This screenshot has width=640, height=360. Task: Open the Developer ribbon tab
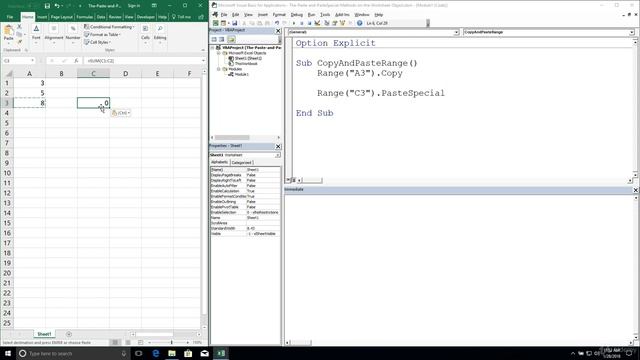(145, 17)
